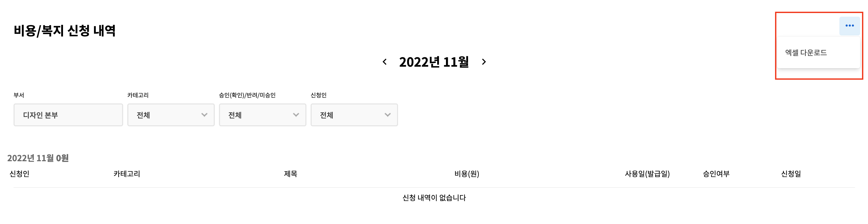The image size is (868, 224).
Task: Go to next month with right chevron
Action: click(484, 62)
